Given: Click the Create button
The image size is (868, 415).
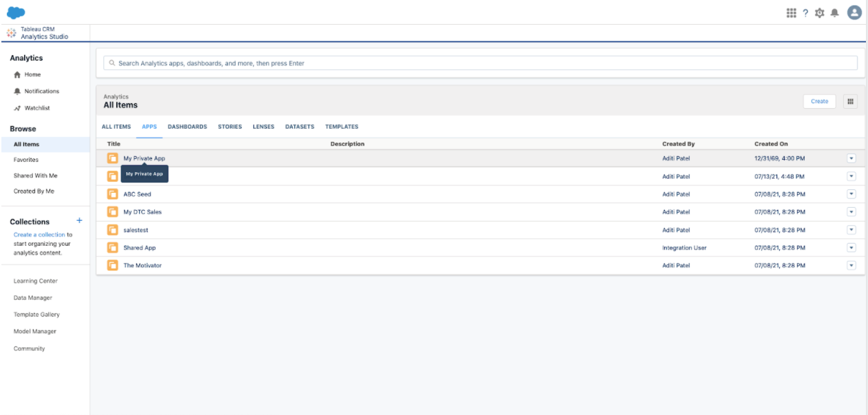Looking at the screenshot, I should click(819, 101).
